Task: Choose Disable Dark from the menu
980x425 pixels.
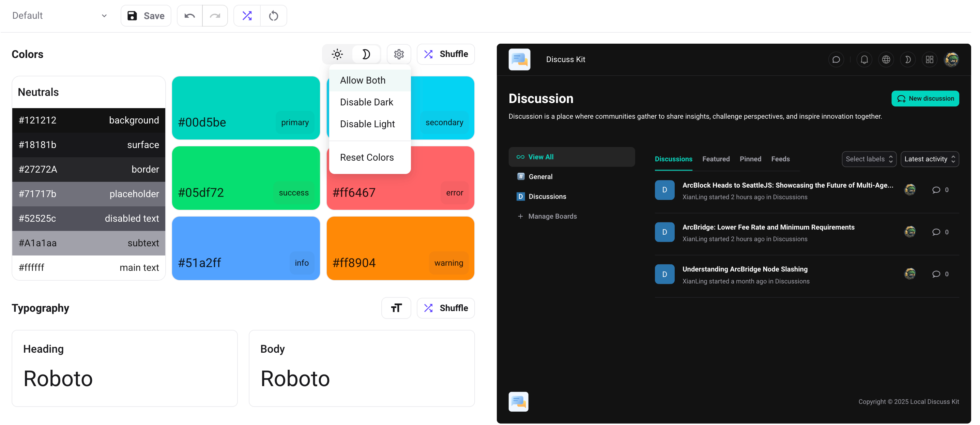Action: click(366, 102)
